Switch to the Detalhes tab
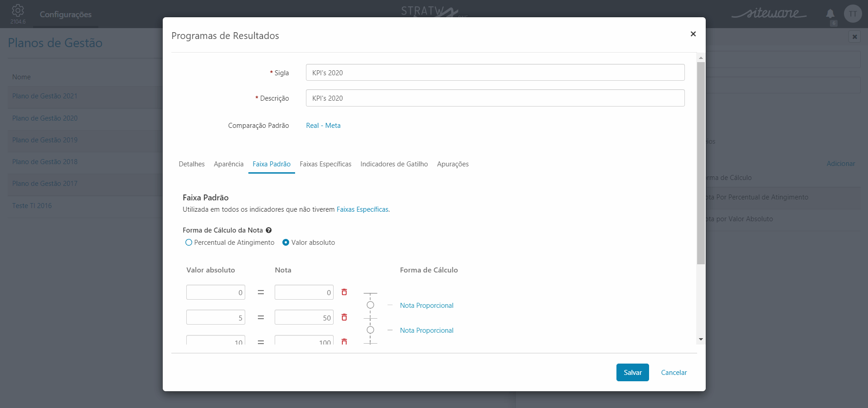This screenshot has height=408, width=868. coord(192,164)
